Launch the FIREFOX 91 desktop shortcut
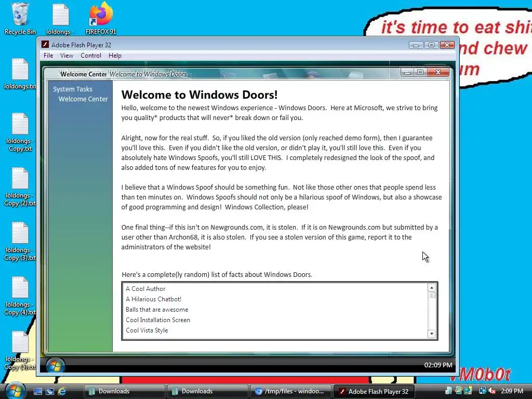532x399 pixels. (101, 19)
